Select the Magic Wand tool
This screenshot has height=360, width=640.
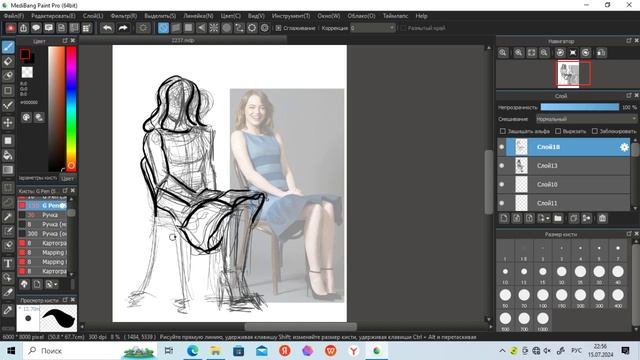pyautogui.click(x=8, y=216)
